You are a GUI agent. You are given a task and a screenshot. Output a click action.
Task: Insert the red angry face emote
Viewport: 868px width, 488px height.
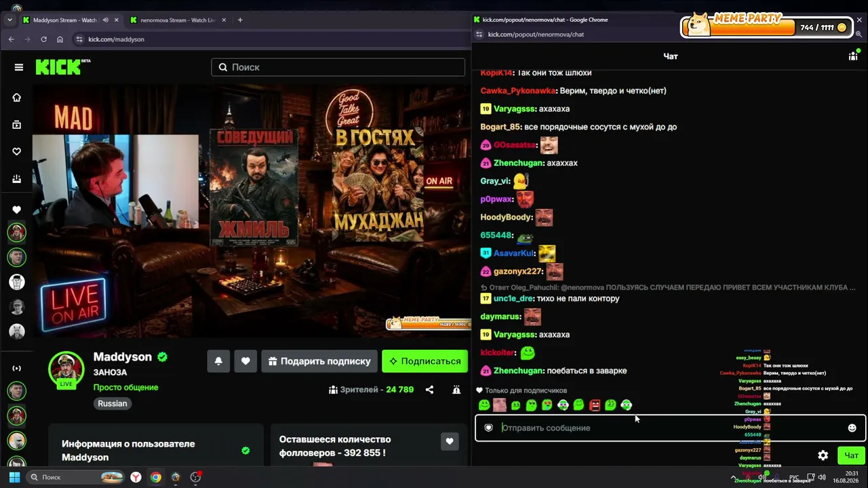tap(595, 405)
